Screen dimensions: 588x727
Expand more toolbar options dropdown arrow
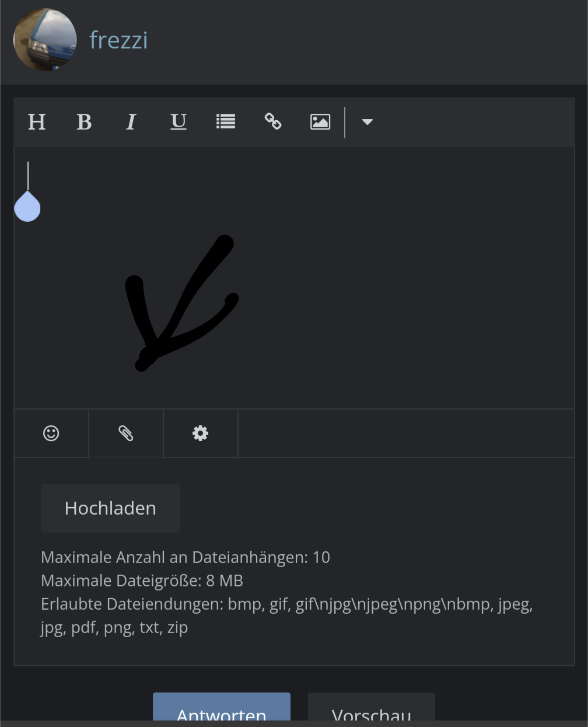(x=367, y=122)
